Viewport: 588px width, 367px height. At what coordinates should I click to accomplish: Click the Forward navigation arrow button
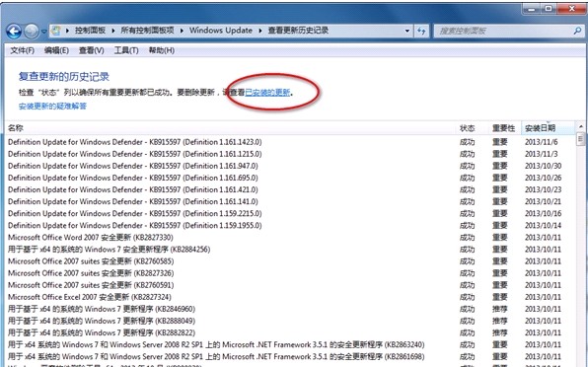(32, 32)
